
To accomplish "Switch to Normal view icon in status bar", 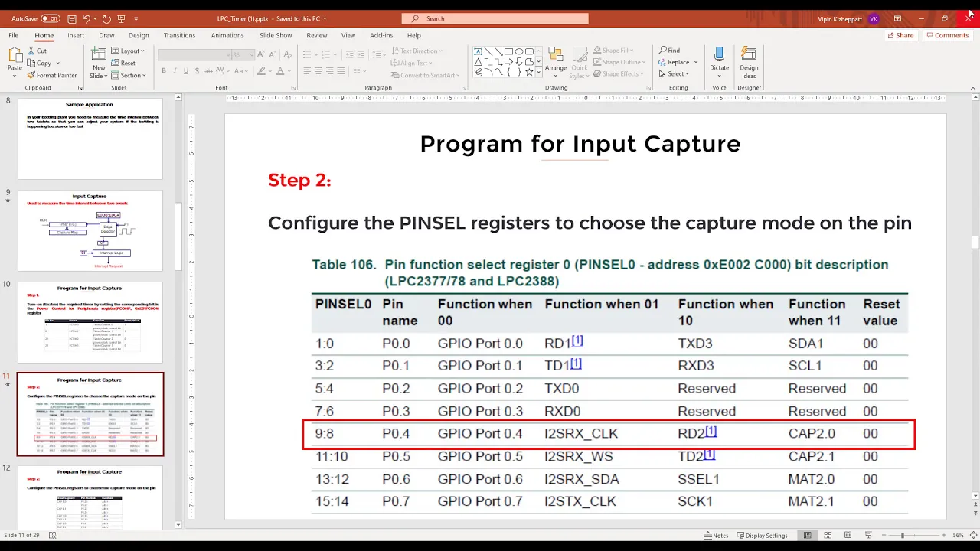I will click(807, 535).
